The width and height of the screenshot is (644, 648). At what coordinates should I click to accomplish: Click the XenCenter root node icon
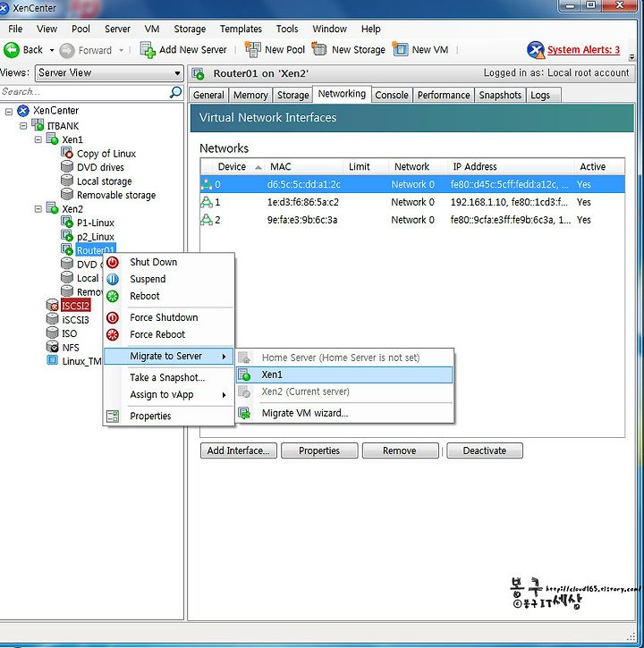click(23, 111)
